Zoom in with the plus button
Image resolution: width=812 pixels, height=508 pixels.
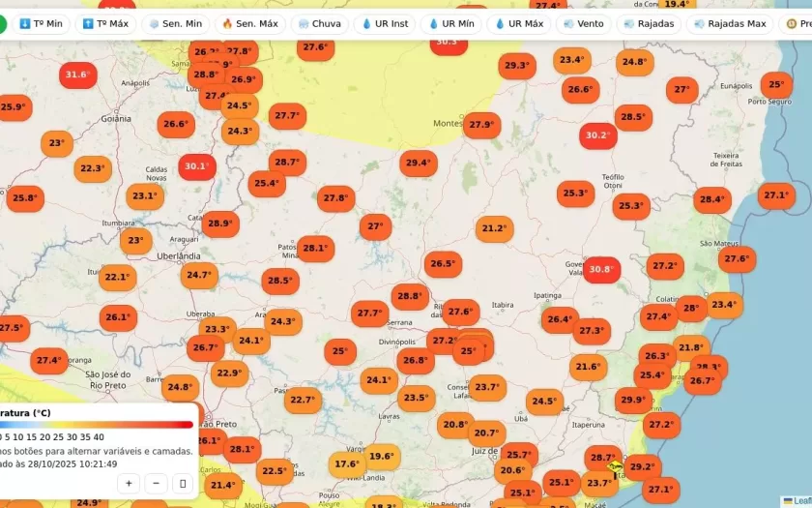coord(129,483)
